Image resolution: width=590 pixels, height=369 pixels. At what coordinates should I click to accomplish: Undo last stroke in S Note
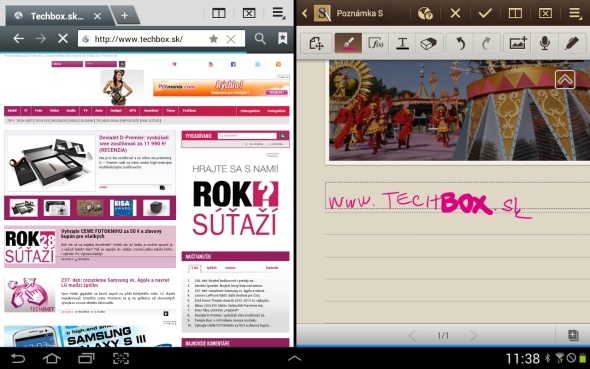(460, 43)
